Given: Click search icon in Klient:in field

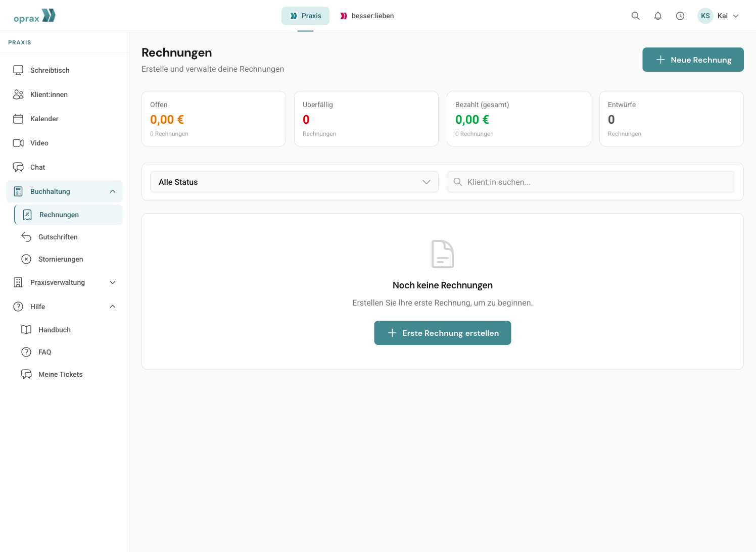Looking at the screenshot, I should [x=458, y=182].
